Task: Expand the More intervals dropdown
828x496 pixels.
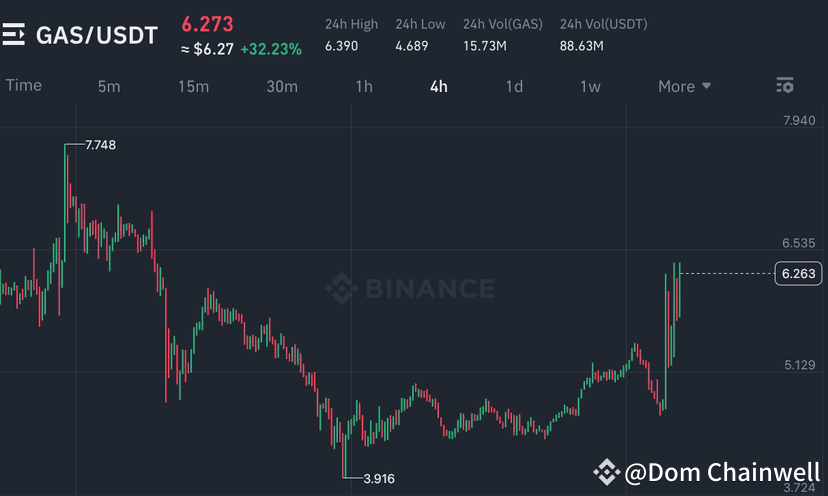Action: tap(685, 86)
